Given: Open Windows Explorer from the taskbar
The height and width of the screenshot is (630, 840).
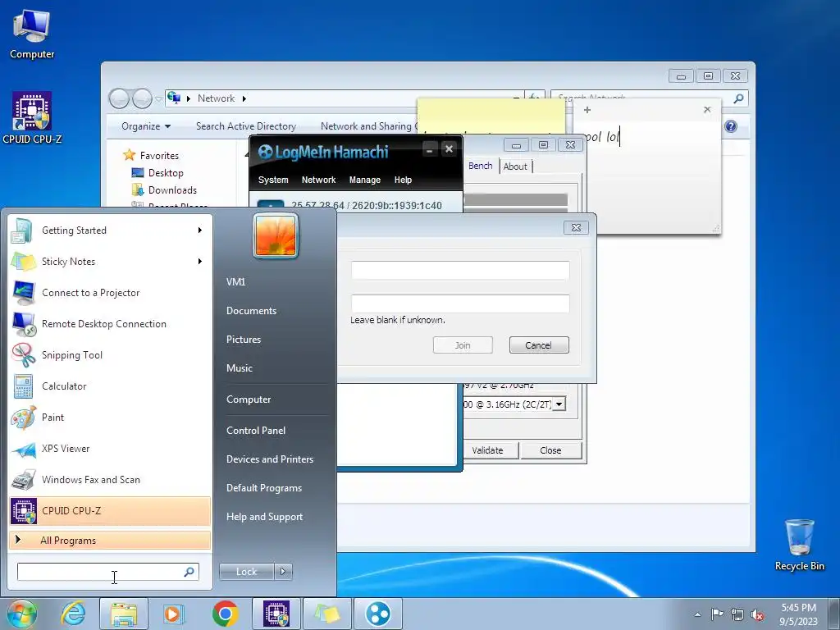Looking at the screenshot, I should tap(123, 614).
